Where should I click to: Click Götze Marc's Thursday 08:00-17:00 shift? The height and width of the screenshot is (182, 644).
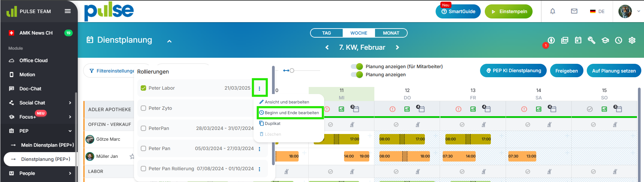402,139
